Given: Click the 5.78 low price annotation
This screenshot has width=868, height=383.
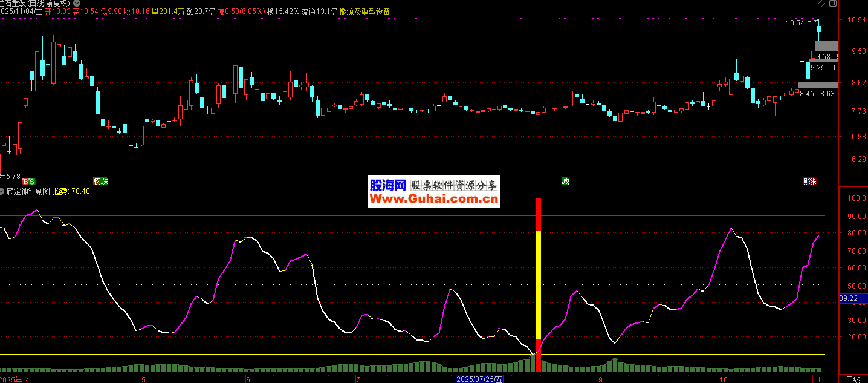Looking at the screenshot, I should point(13,176).
